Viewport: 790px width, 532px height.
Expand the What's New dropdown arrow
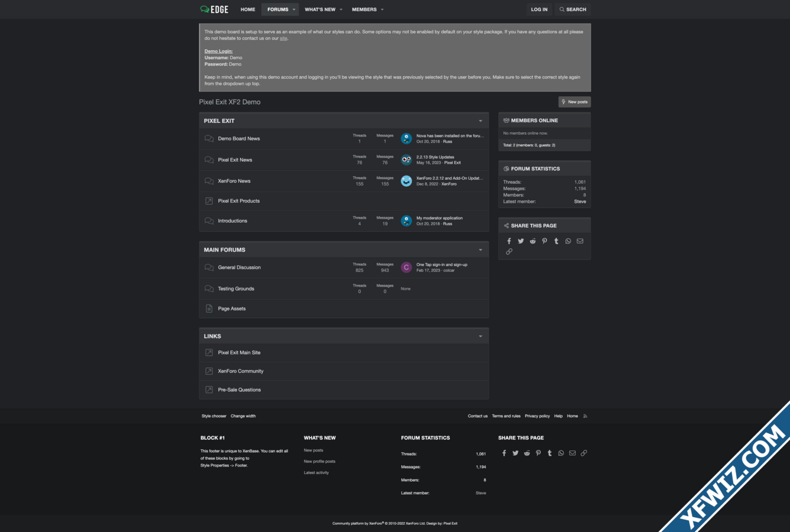(341, 9)
